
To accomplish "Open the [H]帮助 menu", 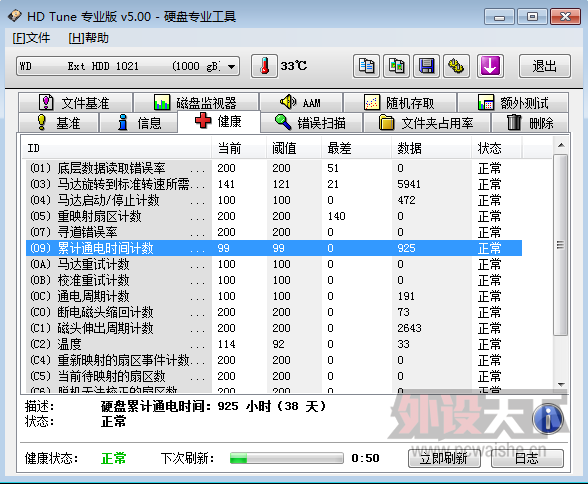I will click(88, 38).
